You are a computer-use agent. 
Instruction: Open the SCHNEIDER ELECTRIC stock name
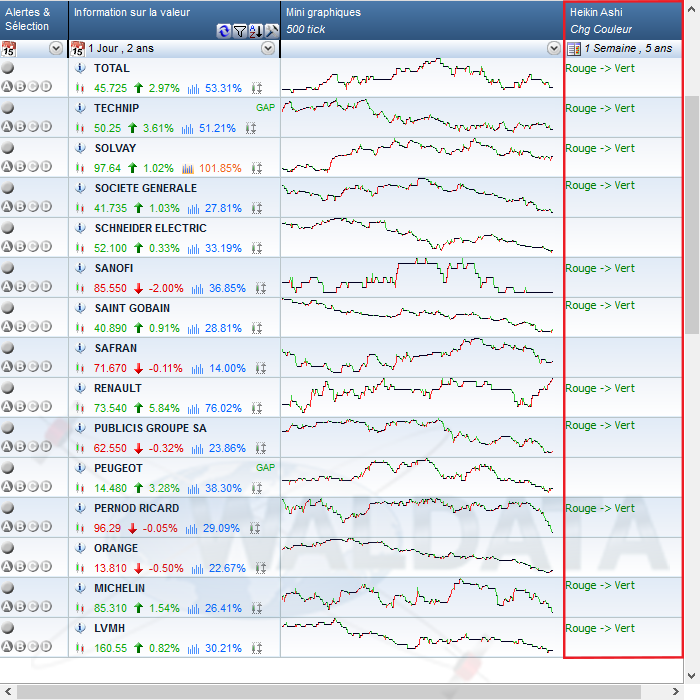click(150, 228)
